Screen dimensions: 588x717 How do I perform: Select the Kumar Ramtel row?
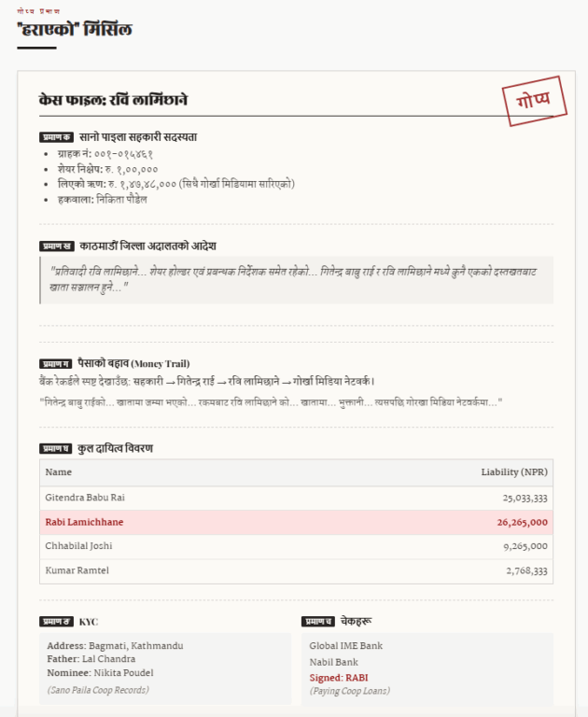click(296, 569)
